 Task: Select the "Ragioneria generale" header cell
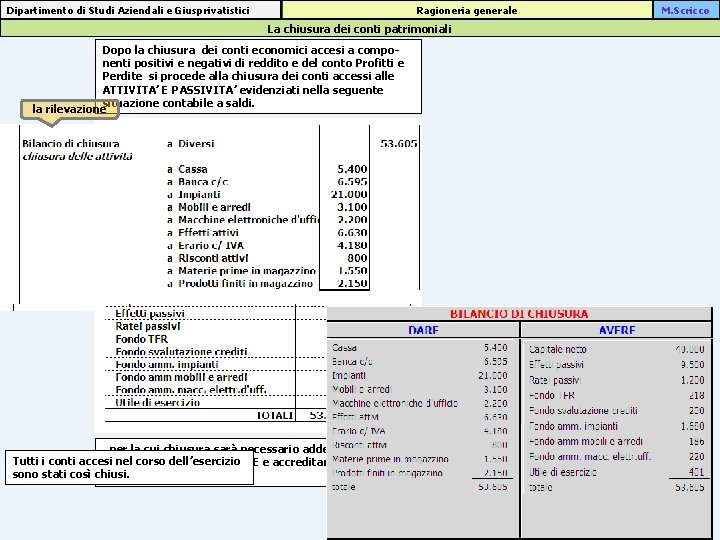tap(467, 10)
